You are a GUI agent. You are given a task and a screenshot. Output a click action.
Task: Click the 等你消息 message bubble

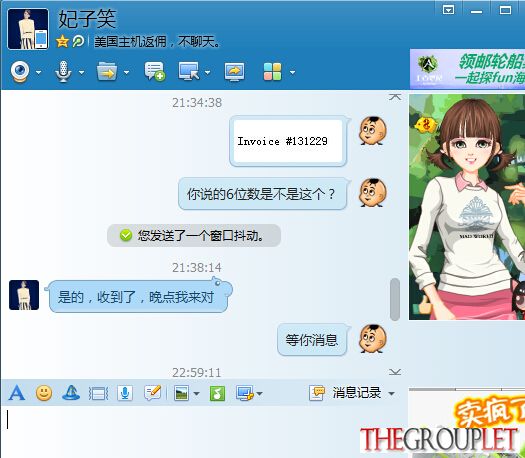(x=312, y=340)
